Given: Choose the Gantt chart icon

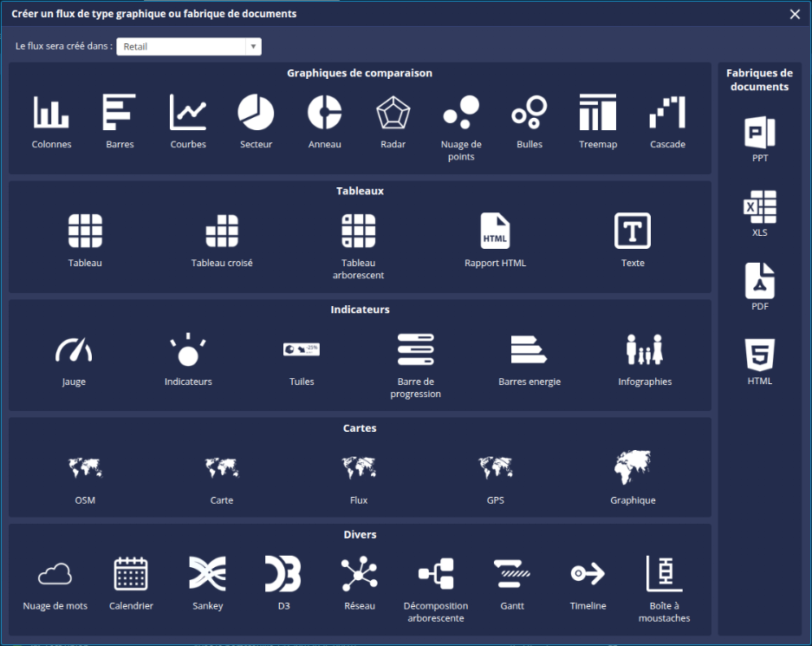Looking at the screenshot, I should pos(512,574).
